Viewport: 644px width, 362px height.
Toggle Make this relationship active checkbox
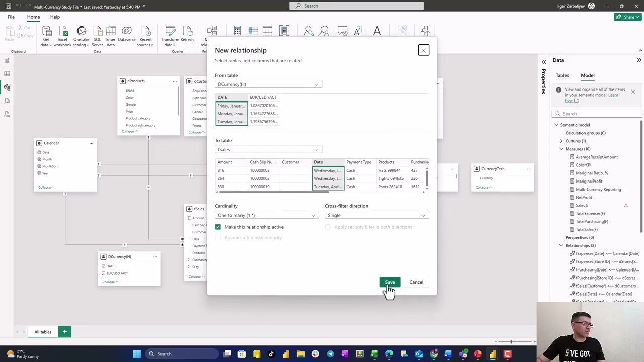coord(218,227)
